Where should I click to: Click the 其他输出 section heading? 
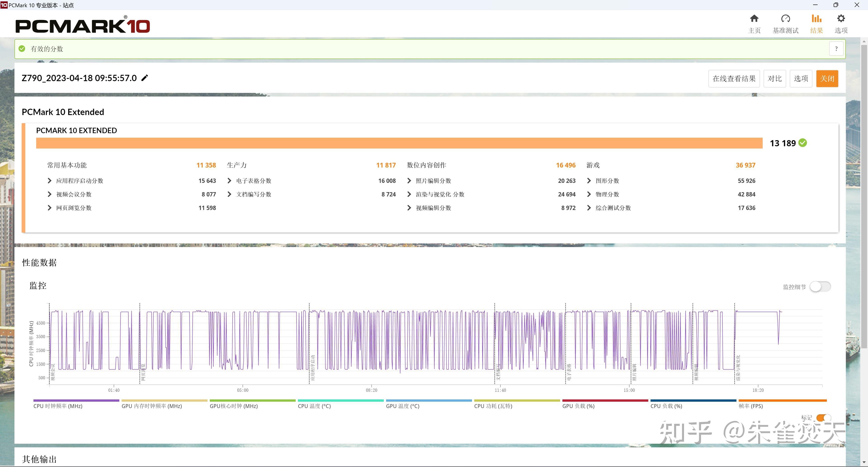click(x=39, y=459)
